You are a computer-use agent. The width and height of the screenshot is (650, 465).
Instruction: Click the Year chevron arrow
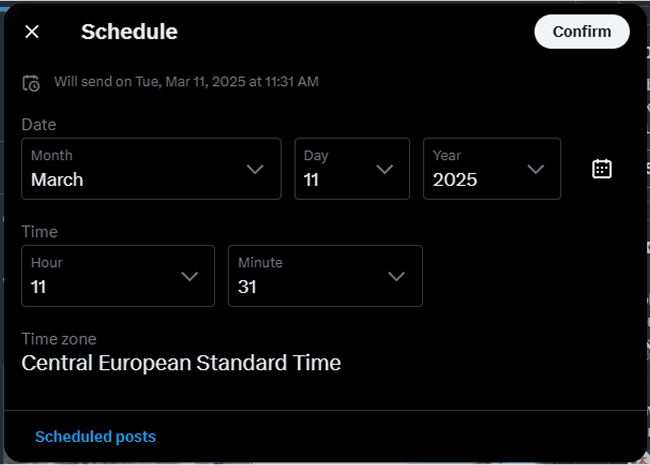click(536, 169)
